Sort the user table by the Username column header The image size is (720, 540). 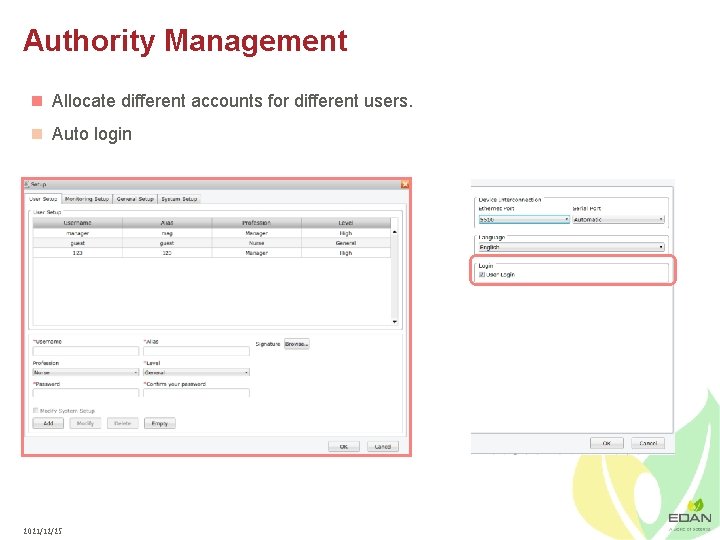[78, 223]
